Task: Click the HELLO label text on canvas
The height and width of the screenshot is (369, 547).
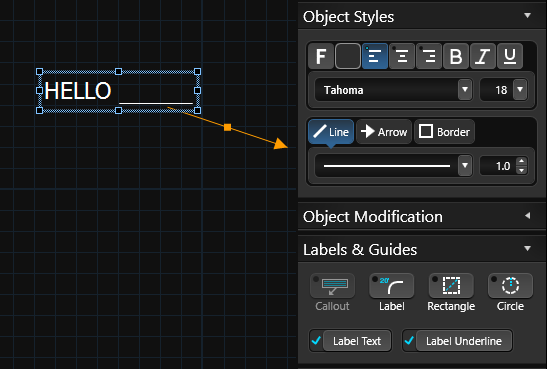Action: [x=78, y=91]
